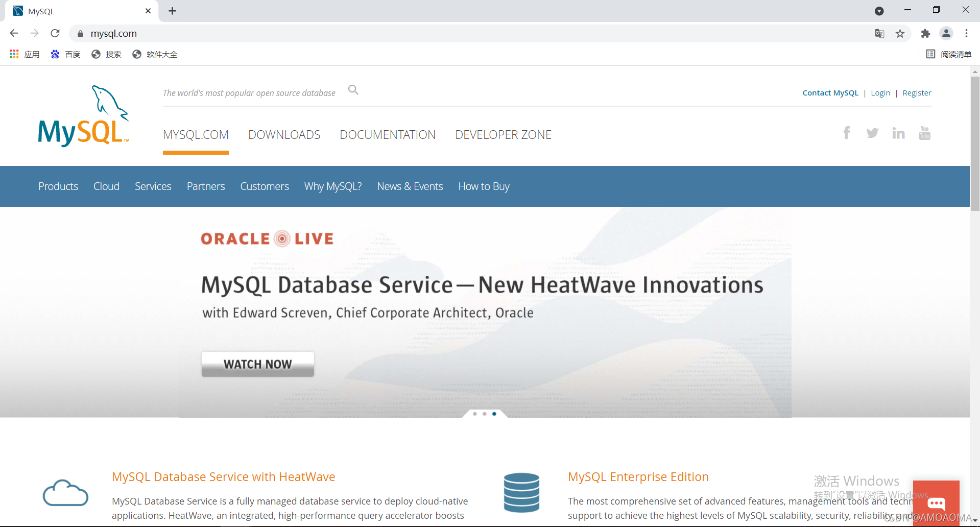Click the tab search dropdown arrow

click(879, 11)
